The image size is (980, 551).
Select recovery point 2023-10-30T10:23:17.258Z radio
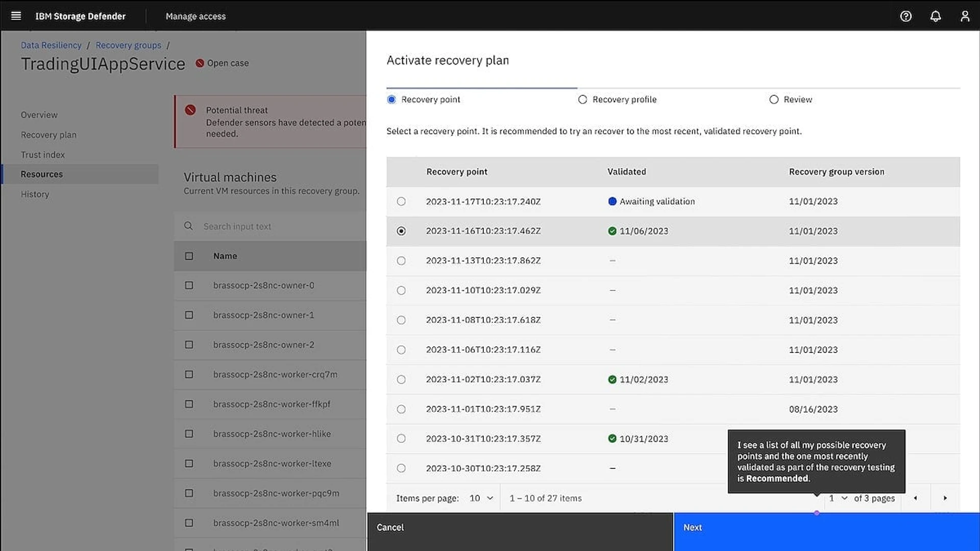[x=402, y=468]
